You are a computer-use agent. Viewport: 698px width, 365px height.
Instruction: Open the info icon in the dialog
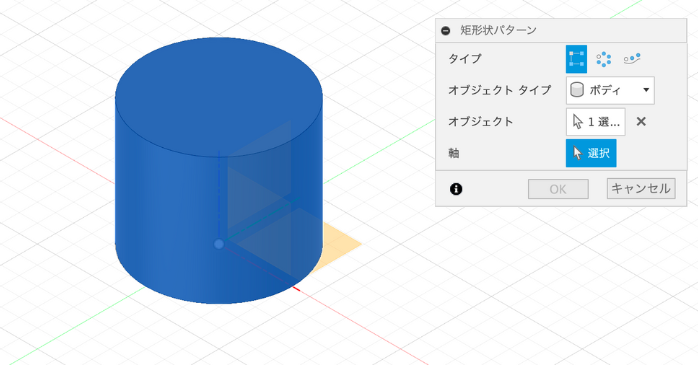[456, 189]
